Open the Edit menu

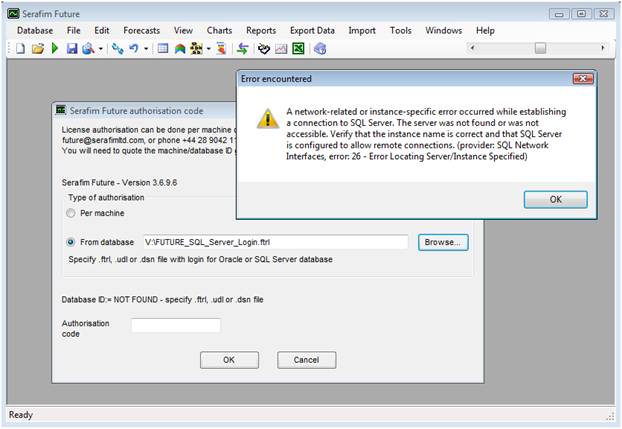pyautogui.click(x=102, y=31)
